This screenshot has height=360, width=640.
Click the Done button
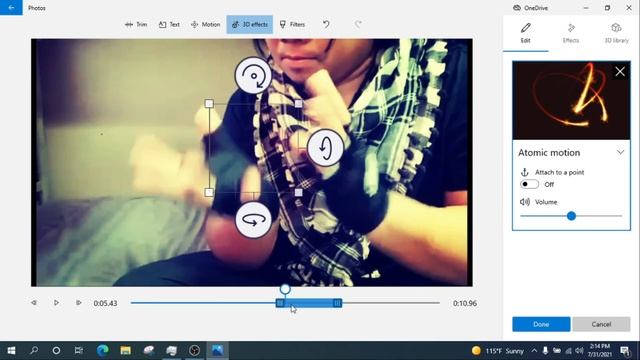click(541, 324)
